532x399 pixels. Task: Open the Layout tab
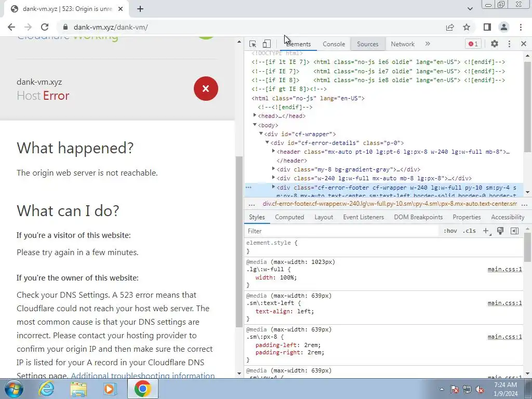(324, 217)
